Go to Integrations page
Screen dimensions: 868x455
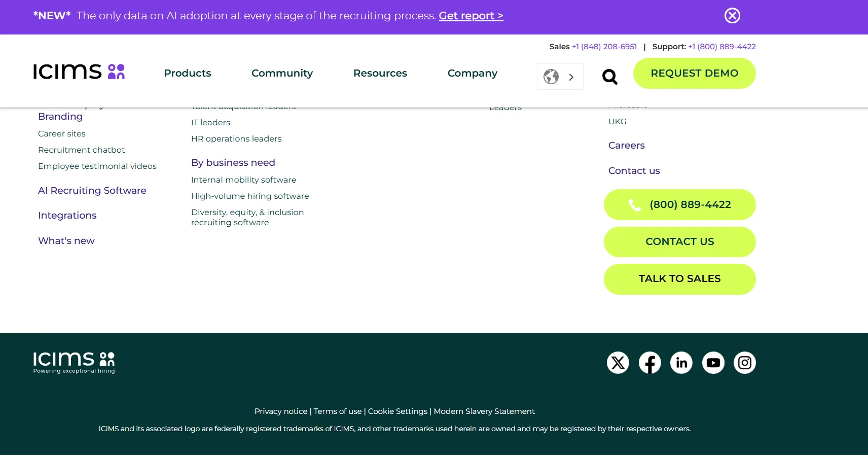67,215
